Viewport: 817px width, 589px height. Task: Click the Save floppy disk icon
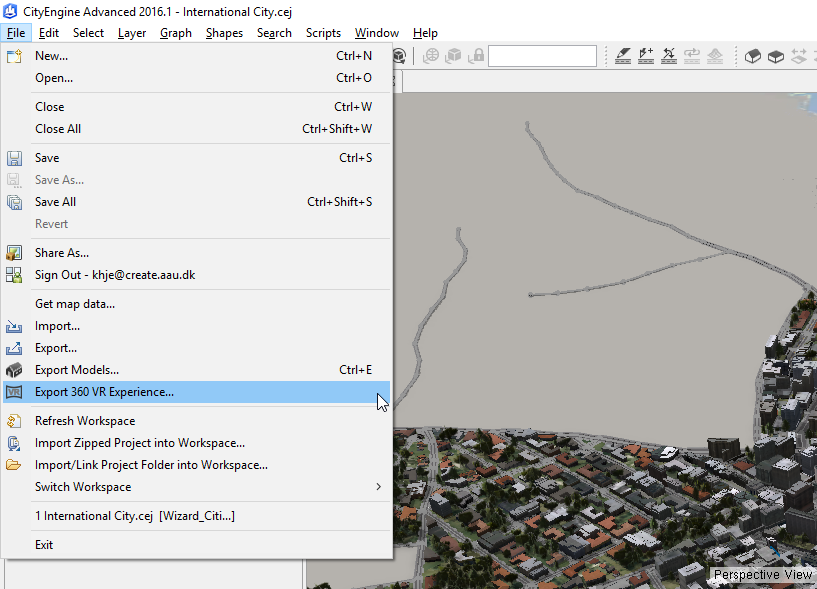(14, 158)
